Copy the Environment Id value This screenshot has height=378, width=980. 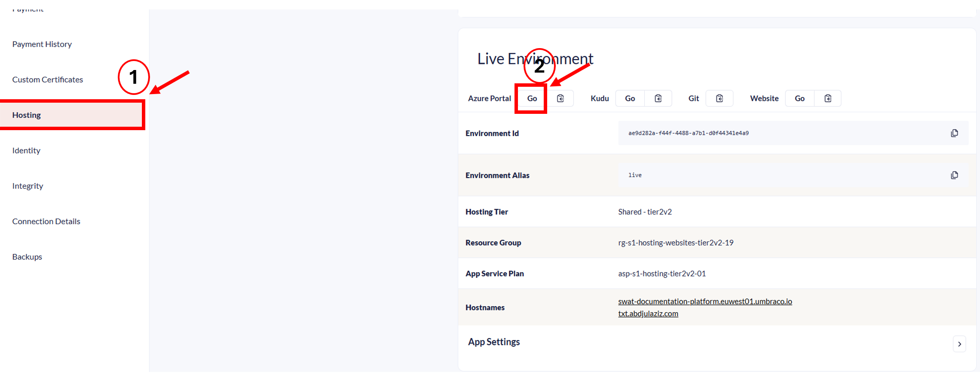(954, 133)
